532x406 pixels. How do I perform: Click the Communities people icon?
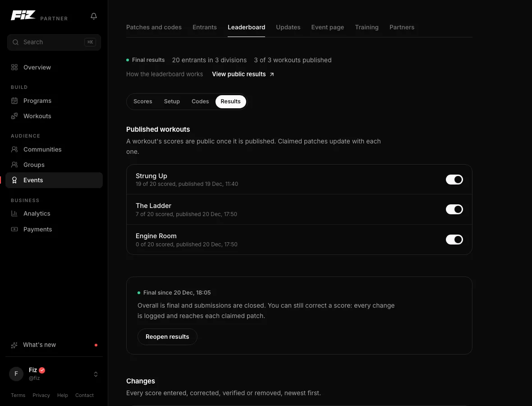pyautogui.click(x=14, y=149)
